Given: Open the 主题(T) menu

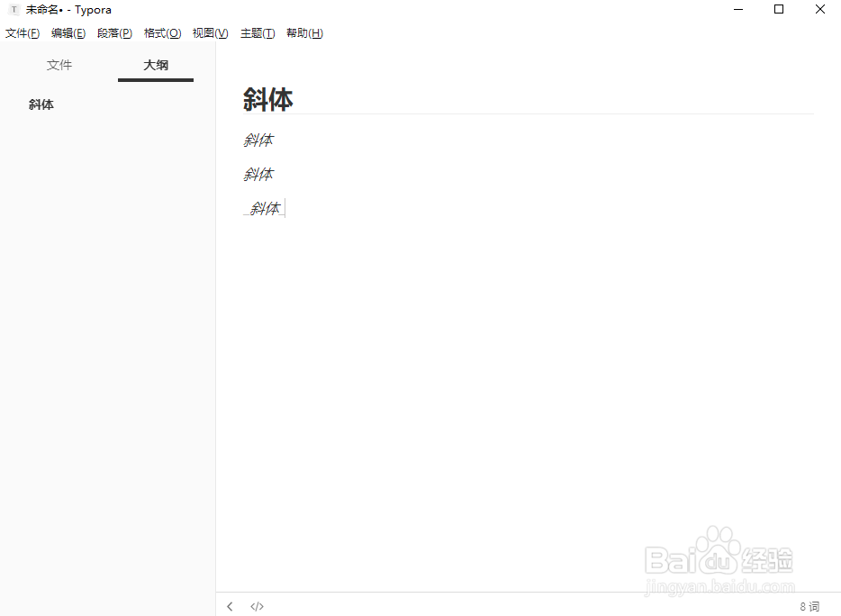Looking at the screenshot, I should tap(258, 33).
